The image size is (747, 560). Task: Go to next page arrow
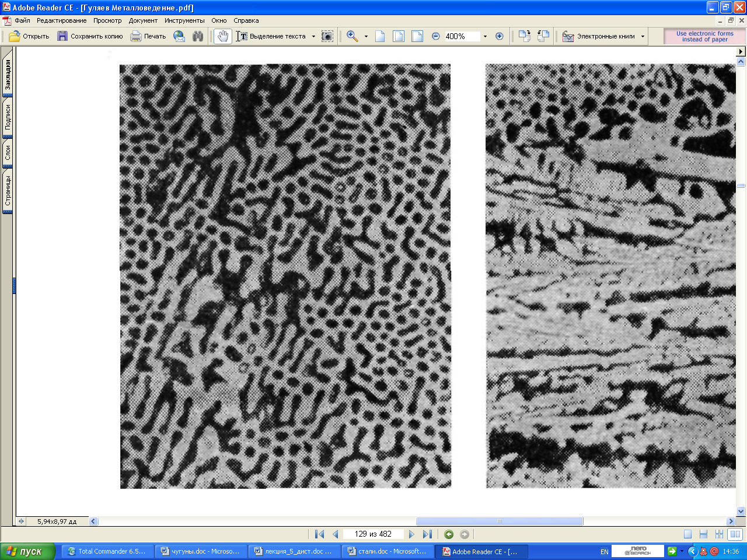point(411,534)
